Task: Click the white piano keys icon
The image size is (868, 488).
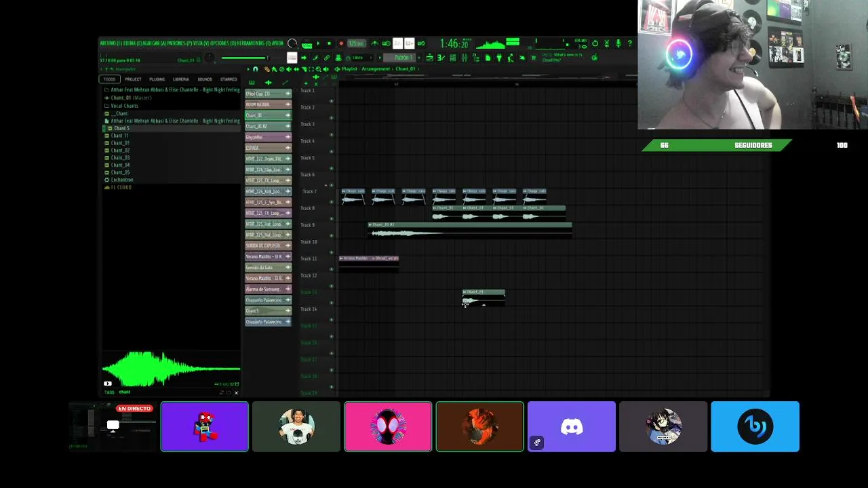Action: click(292, 58)
